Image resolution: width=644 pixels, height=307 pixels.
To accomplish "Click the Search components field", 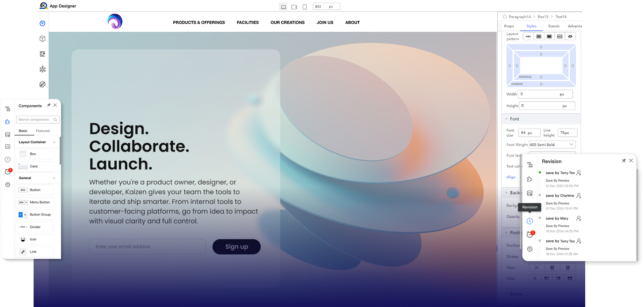I will click(38, 120).
